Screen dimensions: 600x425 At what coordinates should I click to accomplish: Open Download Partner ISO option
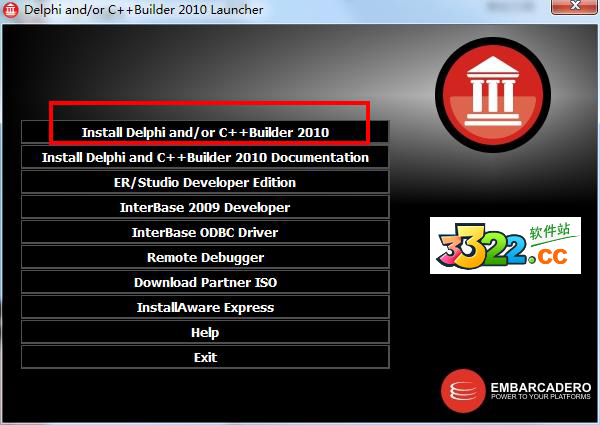[205, 282]
